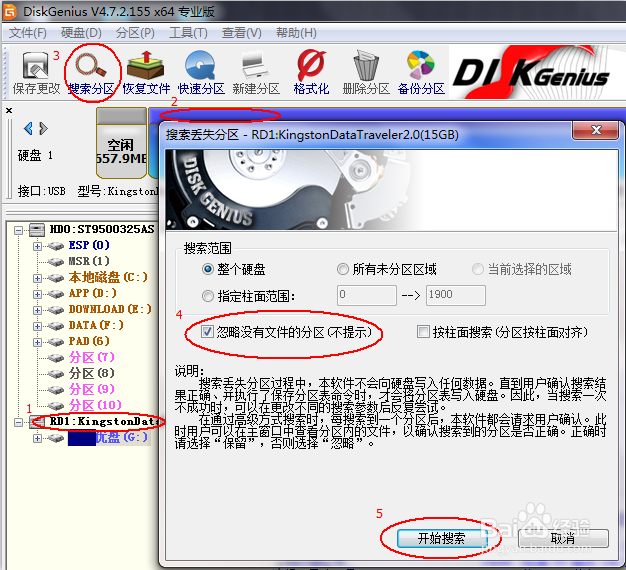This screenshot has width=626, height=570.
Task: Click the drive icon beside ESP(0)
Action: point(55,246)
